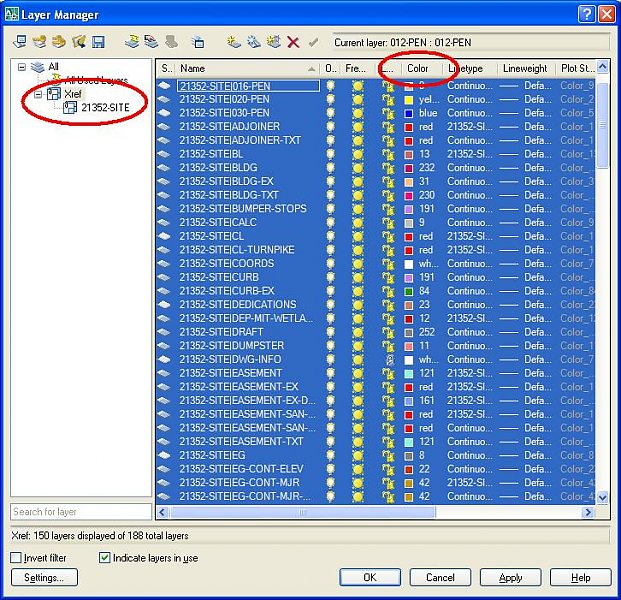621x600 pixels.
Task: Click the OK button
Action: 370,577
